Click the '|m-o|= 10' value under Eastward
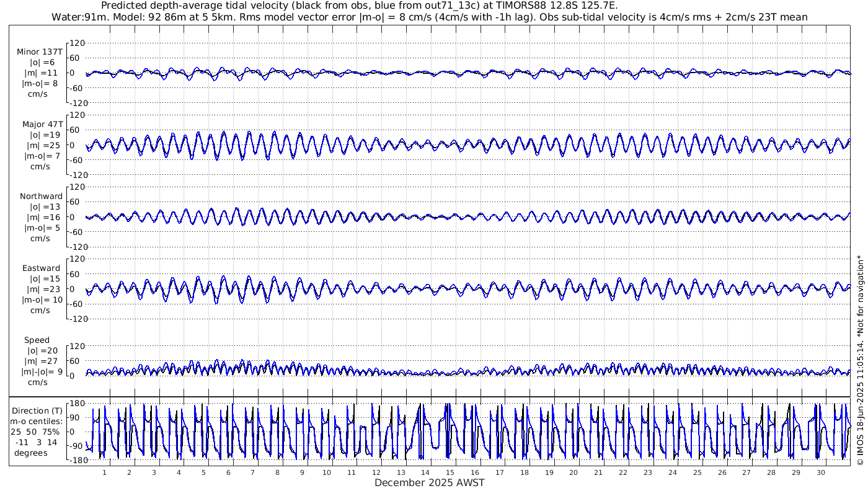 [42, 299]
